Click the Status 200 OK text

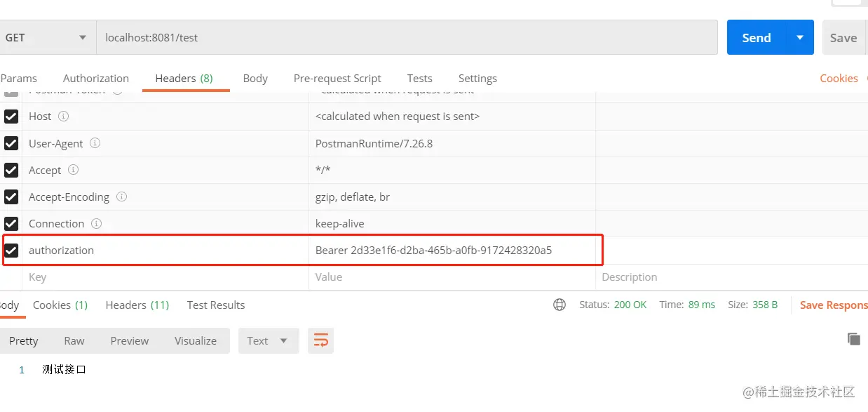click(613, 305)
